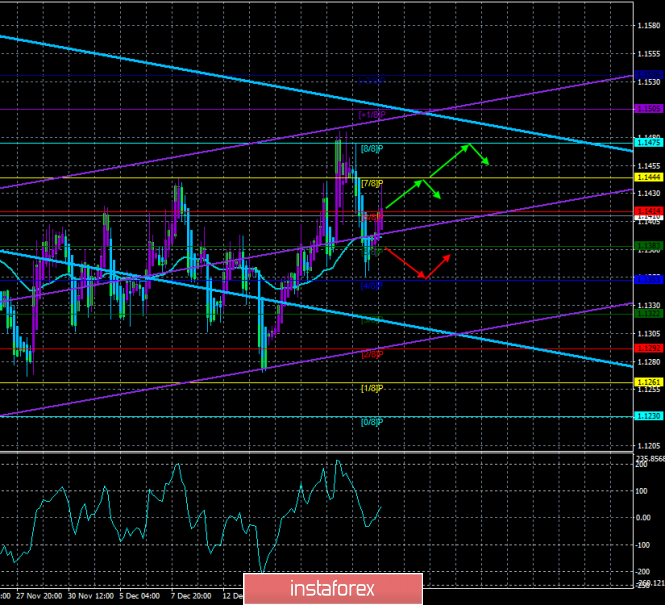Select the red 1.1414 price level tag
665x605 pixels.
pyautogui.click(x=649, y=211)
